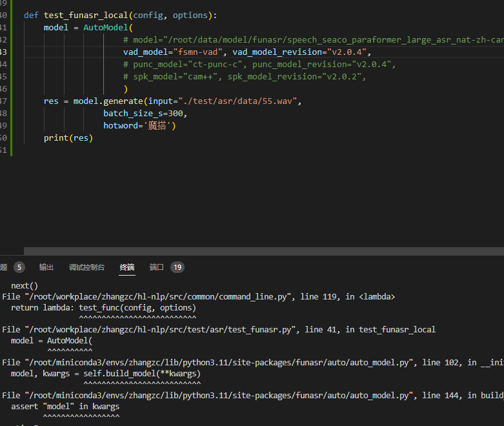Click vad_model_revision="v2.0.4" in editor
Viewport: 504px width, 426px height.
click(299, 52)
